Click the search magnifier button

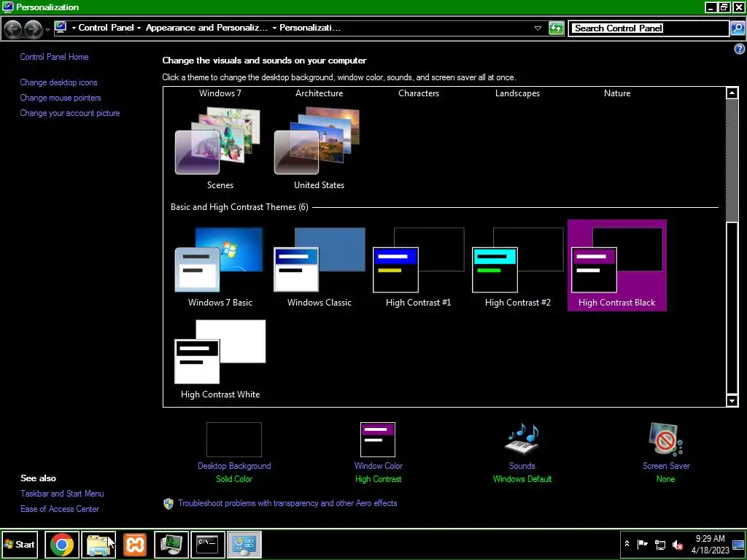(x=738, y=28)
